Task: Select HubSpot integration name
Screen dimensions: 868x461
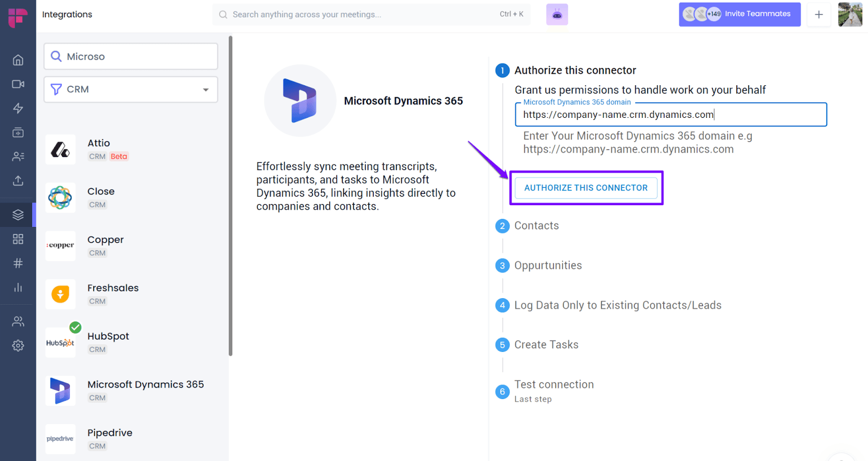Action: [108, 336]
